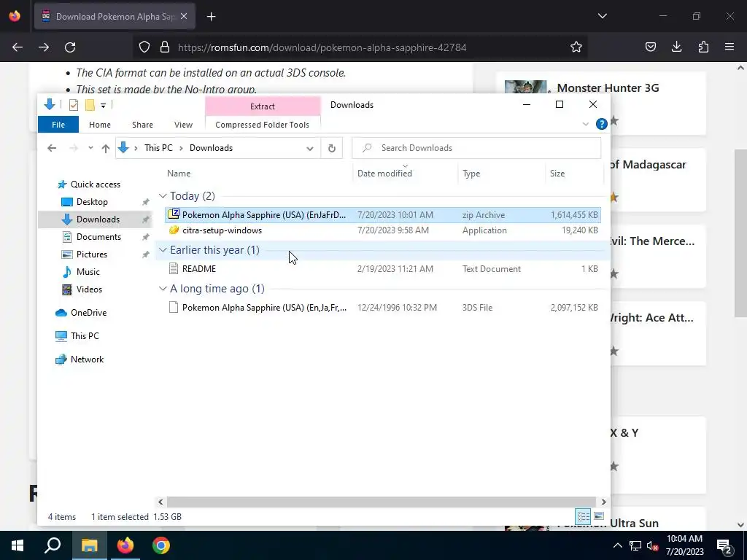Open the Windows Start menu
This screenshot has width=747, height=560.
18,545
